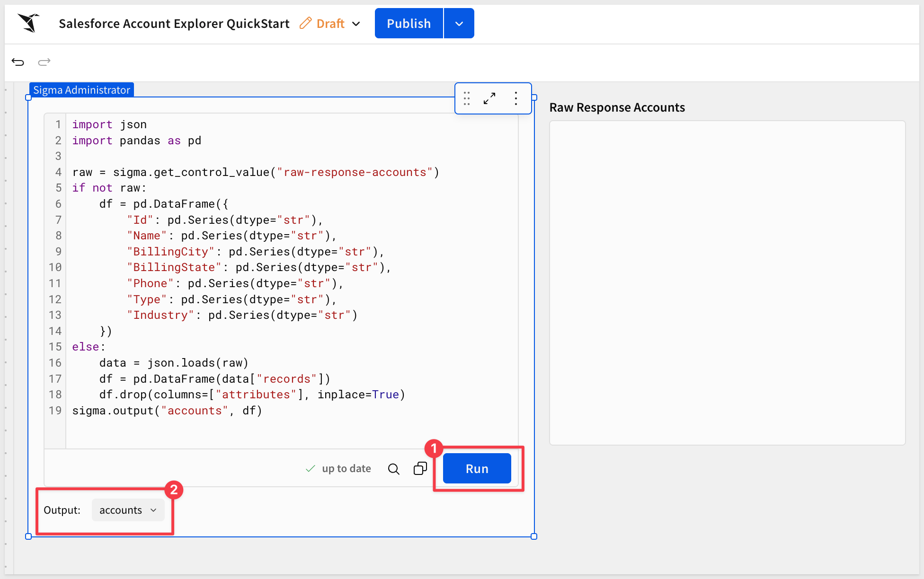Click the Draft pencil edit icon
The width and height of the screenshot is (924, 579).
306,23
